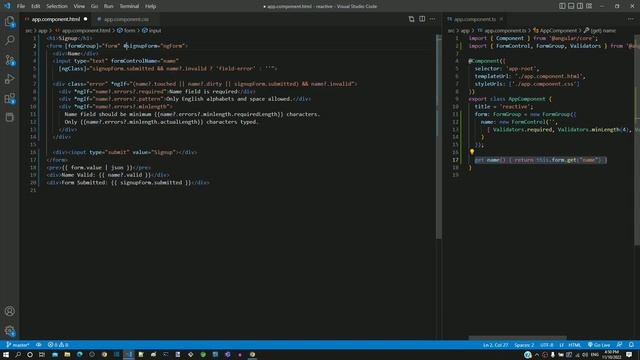Open More Actions menu of right editor group
Image resolution: width=640 pixels, height=360 pixels.
pyautogui.click(x=631, y=19)
